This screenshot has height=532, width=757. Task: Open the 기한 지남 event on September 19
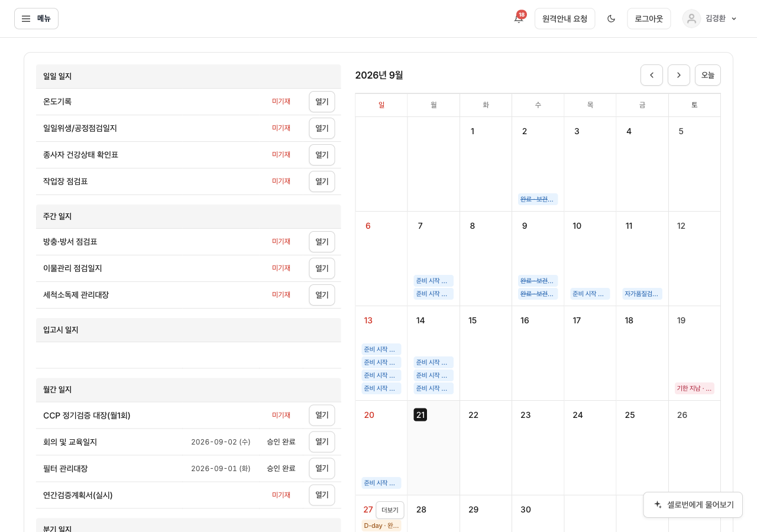click(x=694, y=388)
